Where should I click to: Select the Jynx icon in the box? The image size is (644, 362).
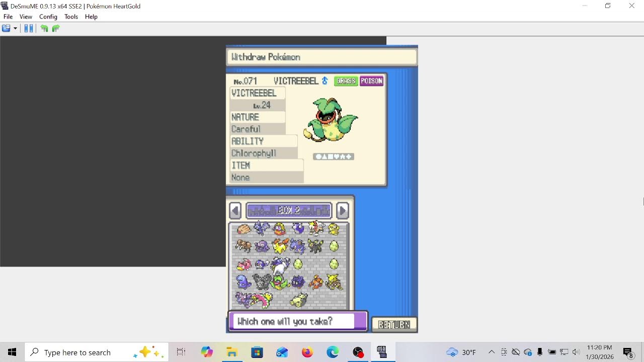[x=279, y=229]
